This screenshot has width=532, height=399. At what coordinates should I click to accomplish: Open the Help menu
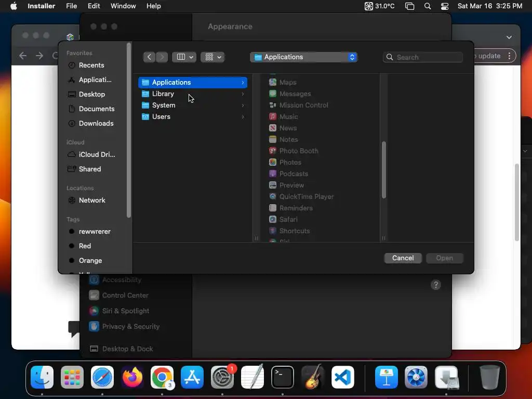(153, 6)
